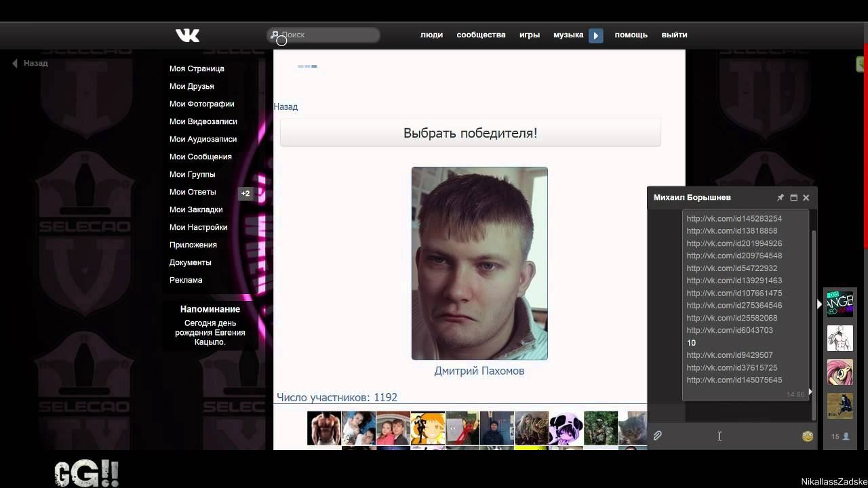Open link vk.com/id201994926 in chat
This screenshot has height=488, width=868.
[734, 243]
